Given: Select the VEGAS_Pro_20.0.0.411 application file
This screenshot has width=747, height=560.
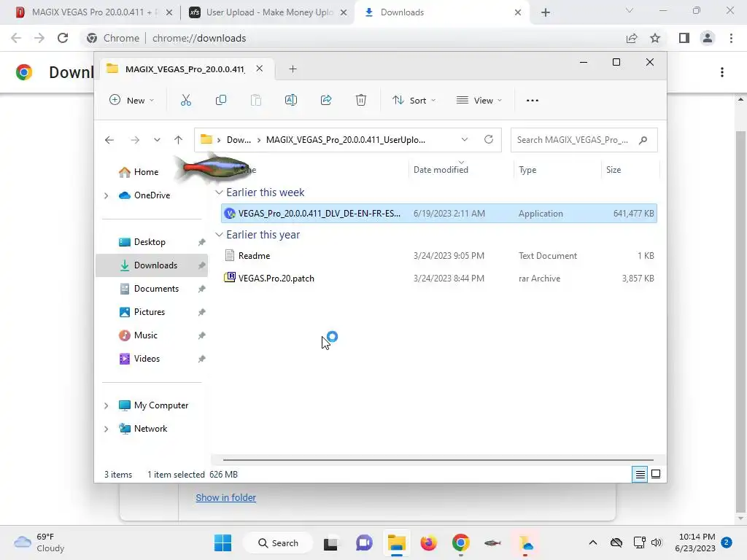Looking at the screenshot, I should click(x=438, y=214).
